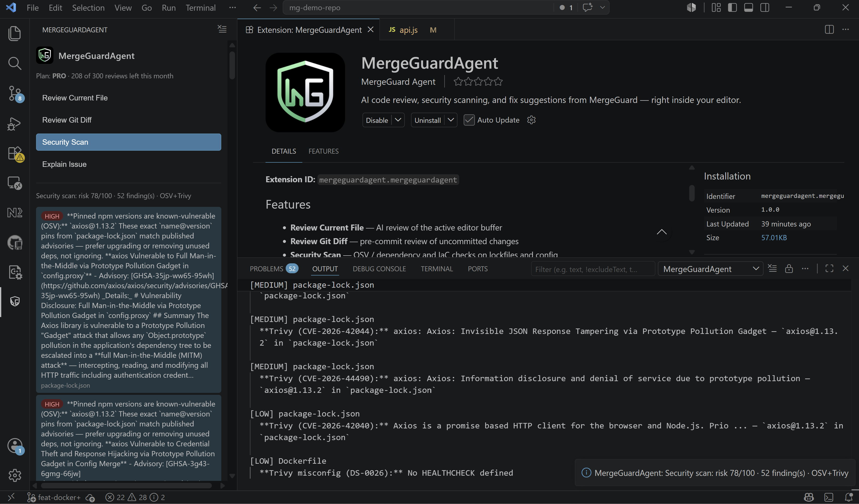This screenshot has width=859, height=504.
Task: Click the Customize Layout icon
Action: (716, 7)
